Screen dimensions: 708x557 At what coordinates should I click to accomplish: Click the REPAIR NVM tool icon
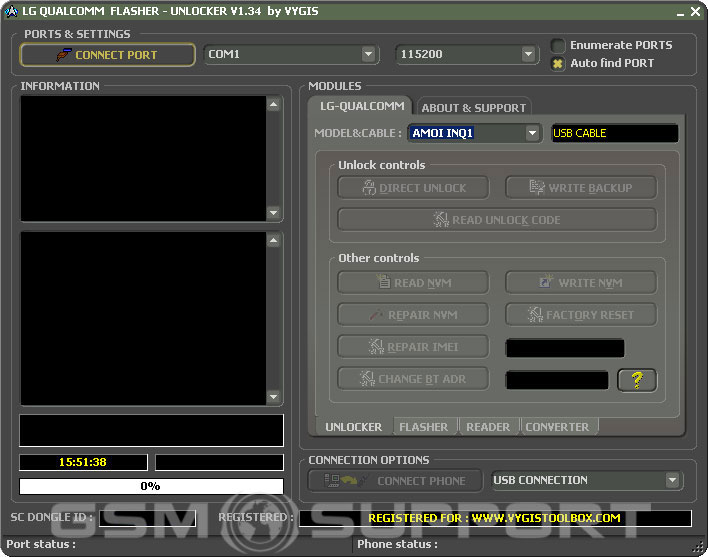click(376, 315)
